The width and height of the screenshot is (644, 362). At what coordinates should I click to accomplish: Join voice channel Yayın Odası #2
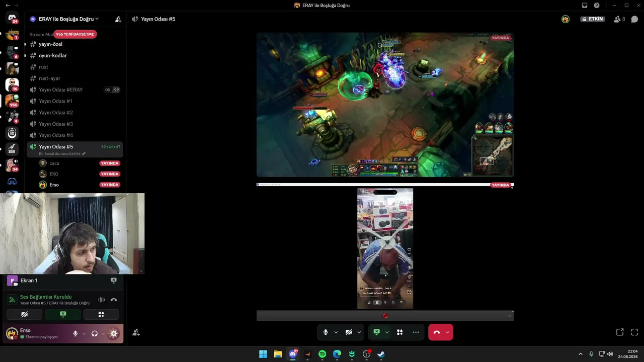(x=74, y=113)
